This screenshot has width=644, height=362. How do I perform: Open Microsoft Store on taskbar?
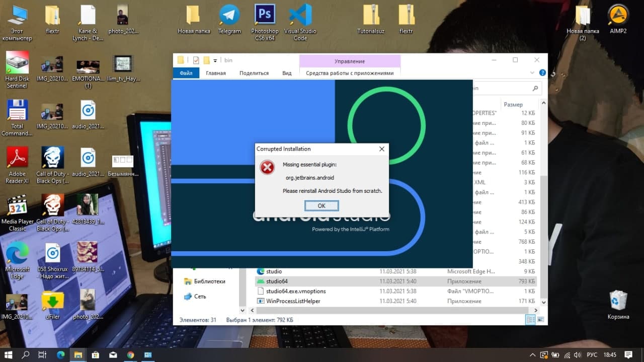coord(95,354)
